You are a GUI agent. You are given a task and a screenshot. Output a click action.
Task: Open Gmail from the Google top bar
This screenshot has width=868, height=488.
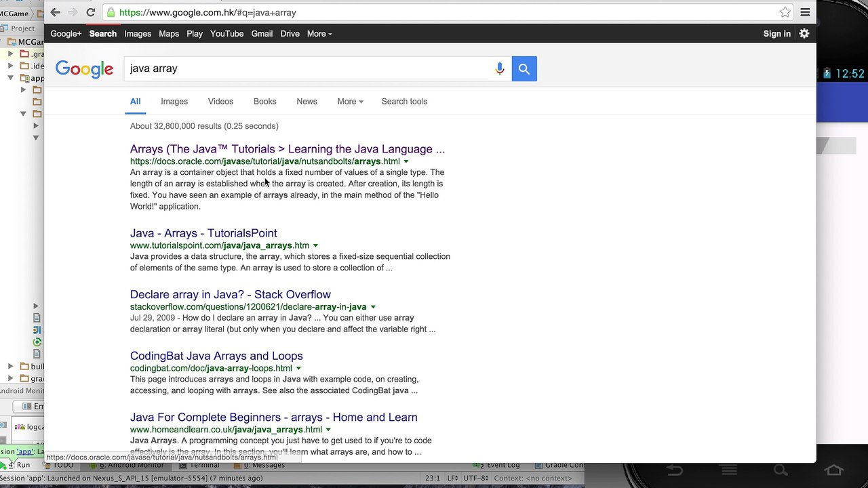[262, 34]
